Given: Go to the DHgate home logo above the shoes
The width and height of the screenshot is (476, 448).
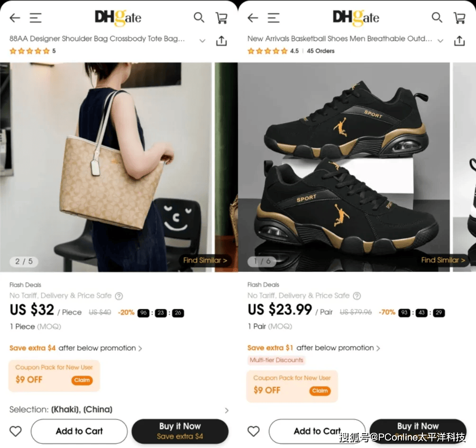Looking at the screenshot, I should (x=356, y=18).
